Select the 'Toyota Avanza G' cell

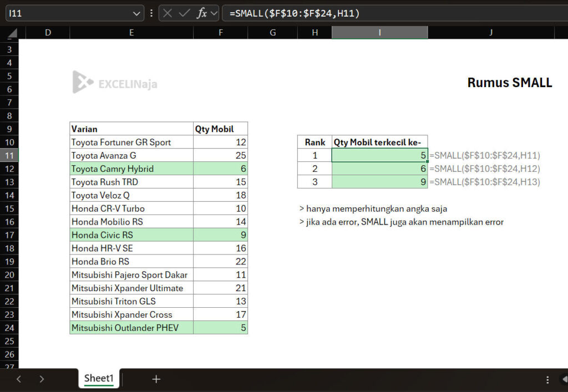[x=131, y=156]
